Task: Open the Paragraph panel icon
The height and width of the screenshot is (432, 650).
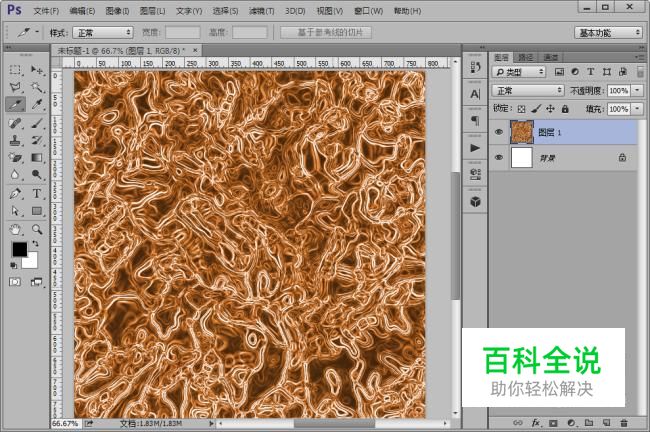Action: pos(475,121)
